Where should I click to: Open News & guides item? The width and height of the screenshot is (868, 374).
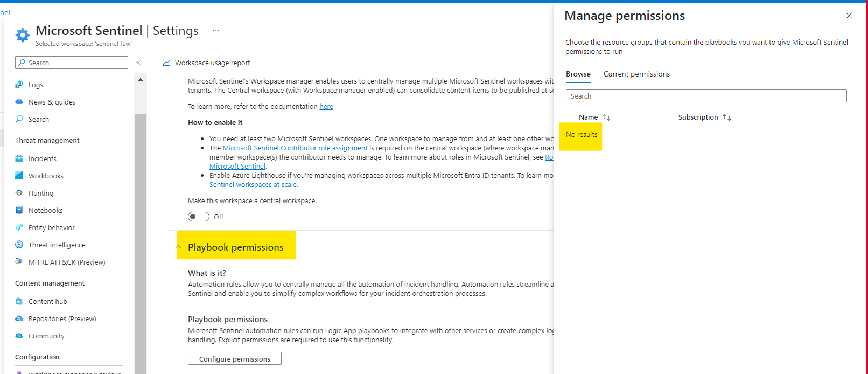(52, 102)
